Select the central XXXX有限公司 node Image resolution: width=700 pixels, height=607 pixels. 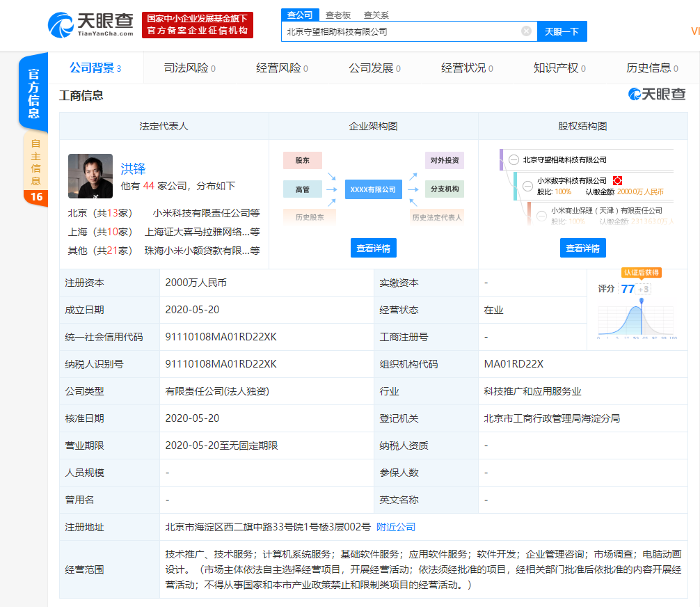pos(374,189)
